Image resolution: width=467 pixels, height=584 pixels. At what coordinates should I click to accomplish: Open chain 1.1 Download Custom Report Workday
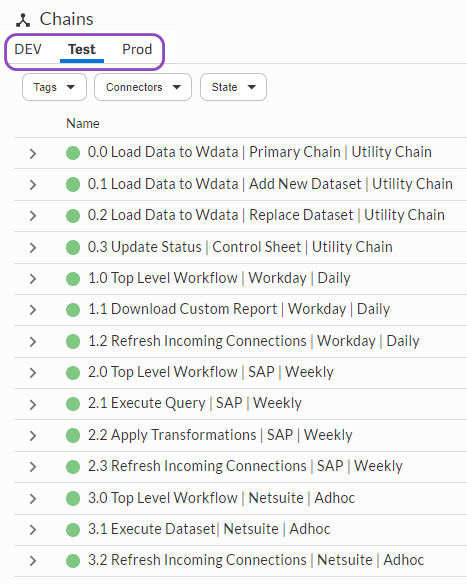click(239, 309)
